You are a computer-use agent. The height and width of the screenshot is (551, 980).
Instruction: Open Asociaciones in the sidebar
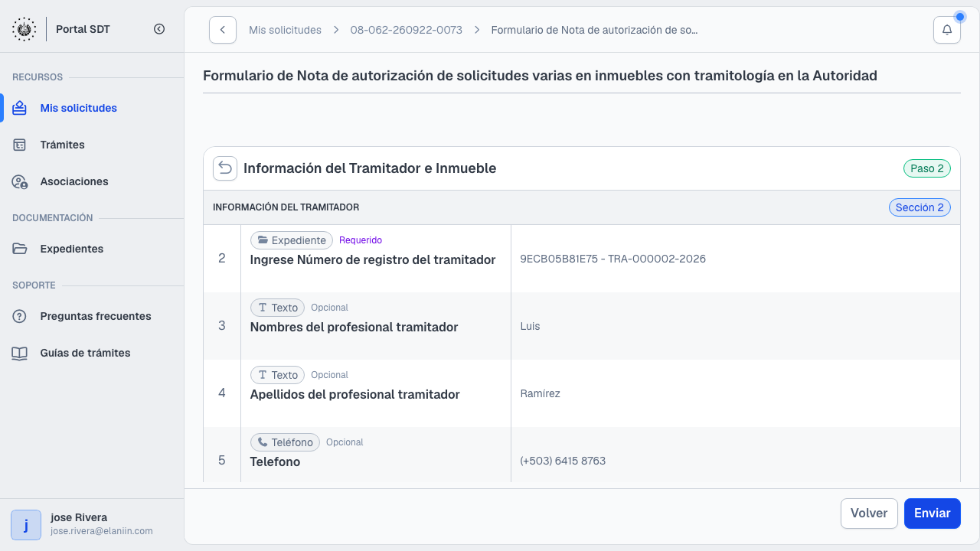coord(92,181)
